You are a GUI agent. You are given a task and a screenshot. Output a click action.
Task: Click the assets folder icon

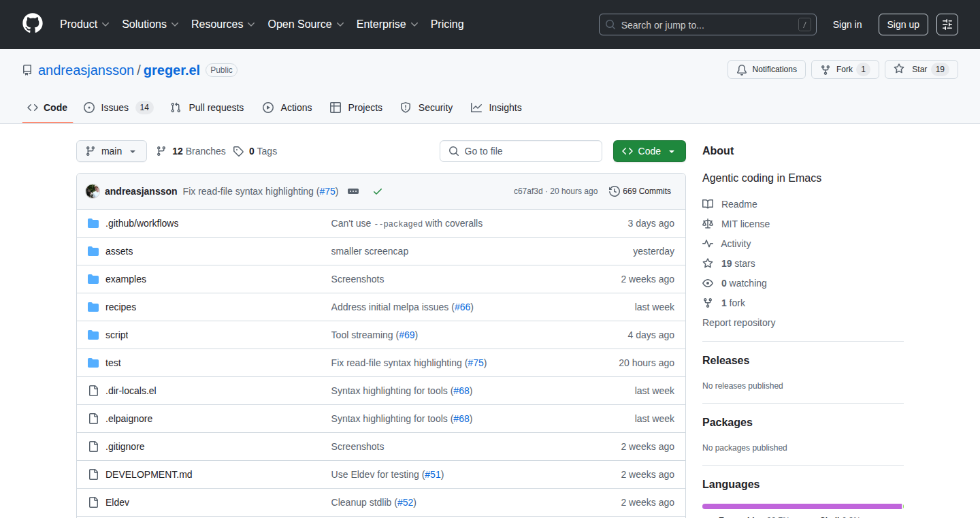tap(93, 251)
